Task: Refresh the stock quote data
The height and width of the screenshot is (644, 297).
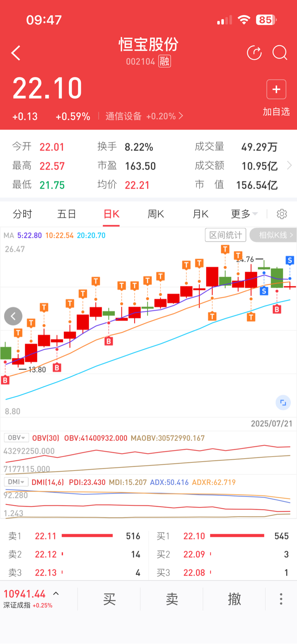Action: pos(254,53)
